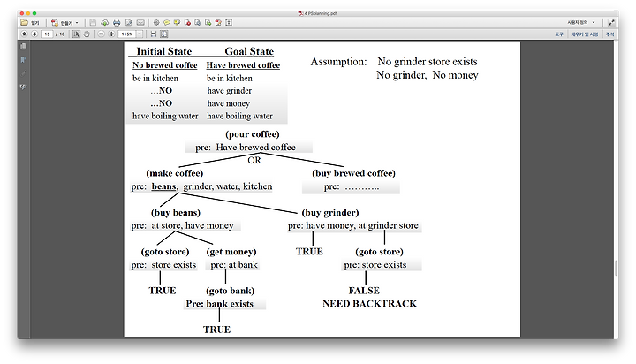
Task: Open the attachments paperclip sidebar panel
Action: click(24, 73)
